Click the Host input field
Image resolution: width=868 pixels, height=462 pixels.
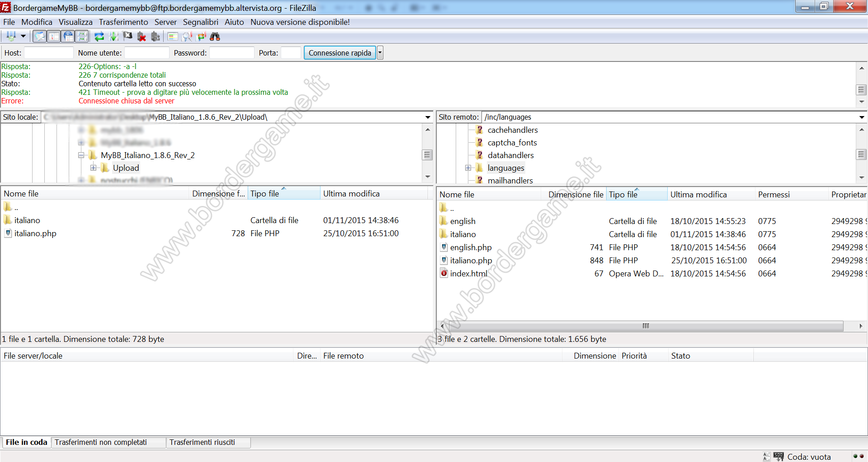pos(49,53)
